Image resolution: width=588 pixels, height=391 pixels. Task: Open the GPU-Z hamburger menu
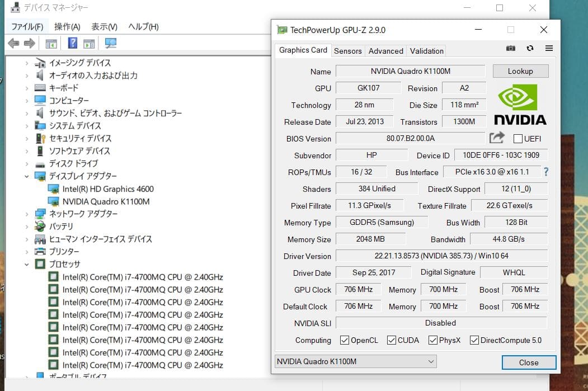[549, 48]
